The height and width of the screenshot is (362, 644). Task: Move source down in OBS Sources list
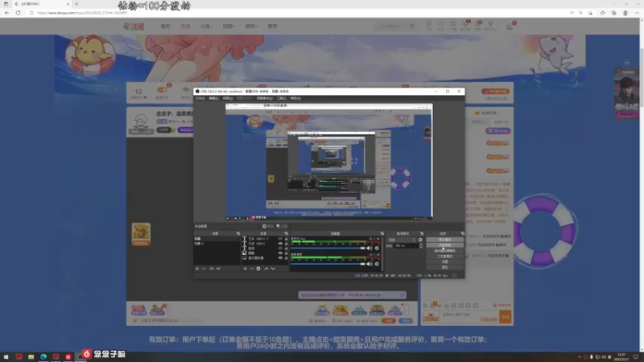(273, 269)
